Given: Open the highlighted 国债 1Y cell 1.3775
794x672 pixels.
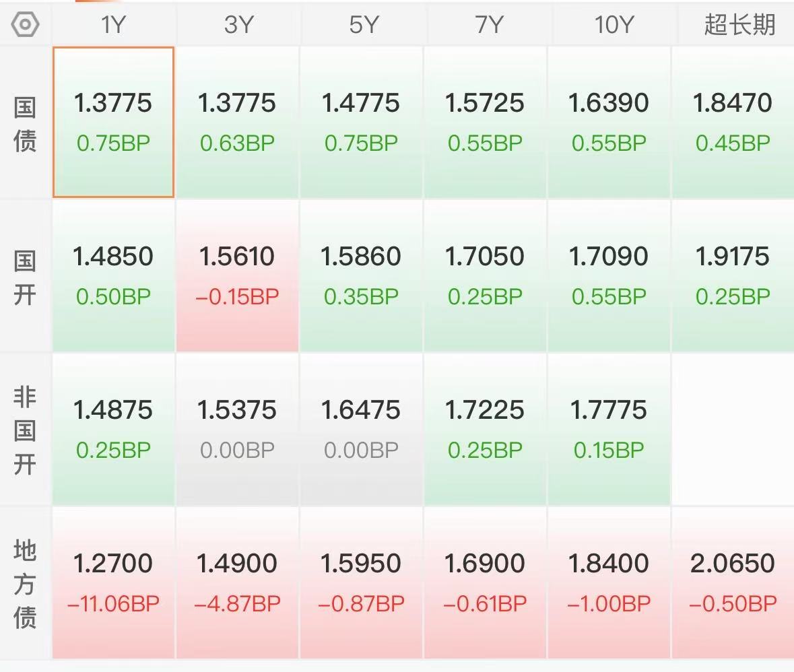Looking at the screenshot, I should tap(113, 122).
